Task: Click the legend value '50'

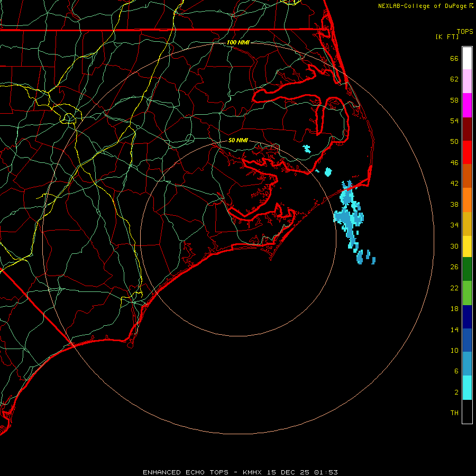Action: point(454,142)
